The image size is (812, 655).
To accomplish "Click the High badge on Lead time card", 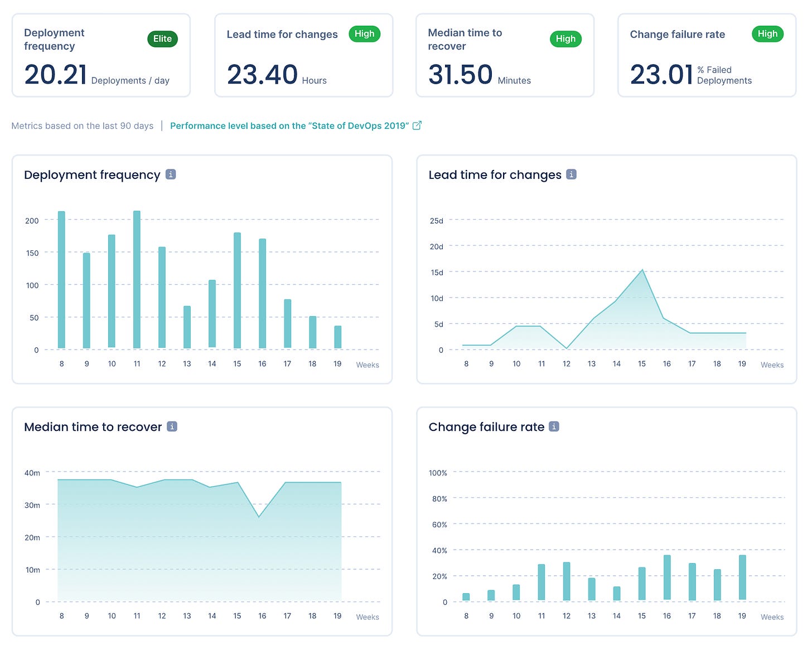I will click(x=365, y=34).
